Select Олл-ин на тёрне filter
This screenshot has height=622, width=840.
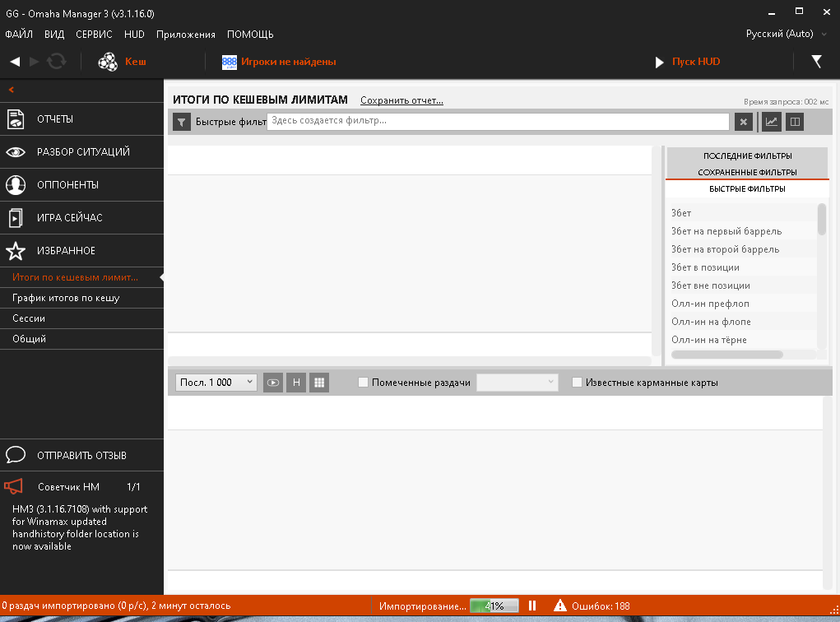coord(742,340)
